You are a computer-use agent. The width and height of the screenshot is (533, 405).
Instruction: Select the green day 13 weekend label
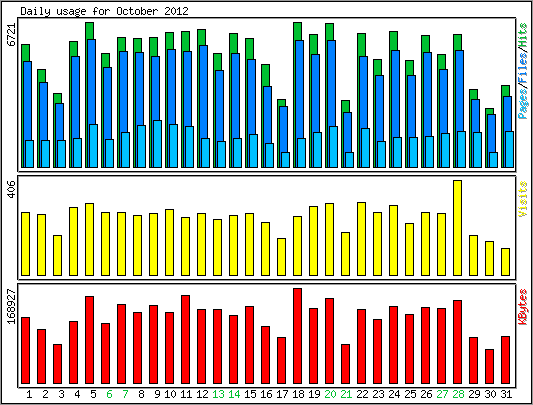pyautogui.click(x=218, y=394)
